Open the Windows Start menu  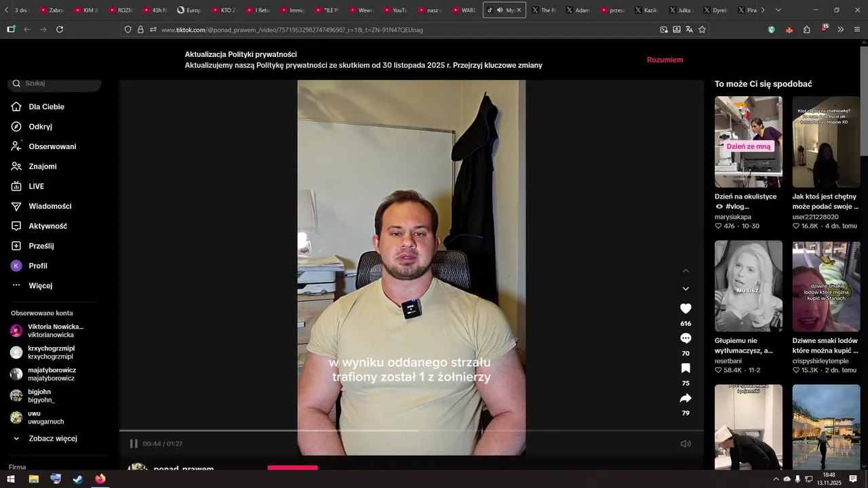[11, 479]
